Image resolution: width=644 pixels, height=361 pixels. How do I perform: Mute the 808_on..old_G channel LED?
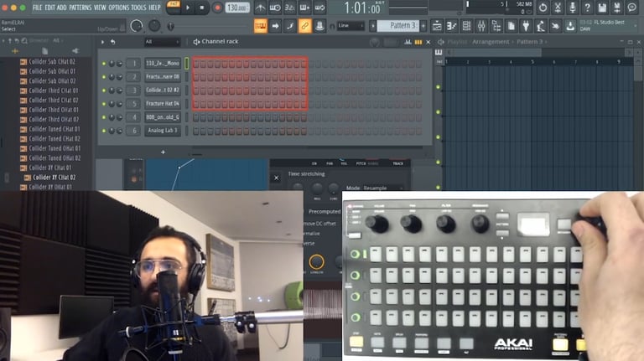pyautogui.click(x=104, y=118)
